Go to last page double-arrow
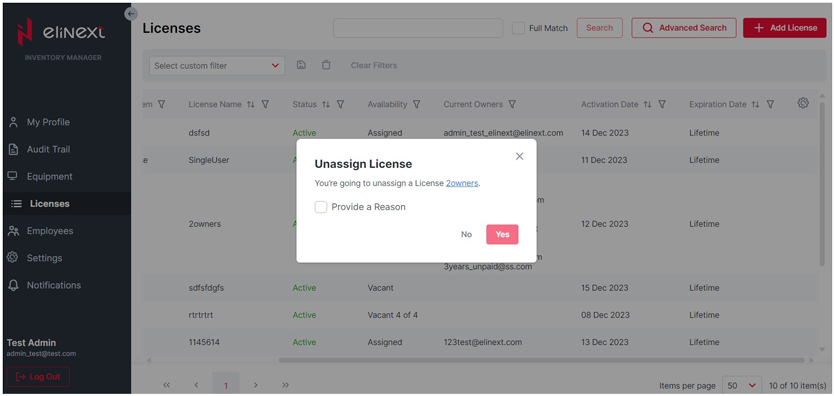This screenshot has width=834, height=396. coord(286,385)
